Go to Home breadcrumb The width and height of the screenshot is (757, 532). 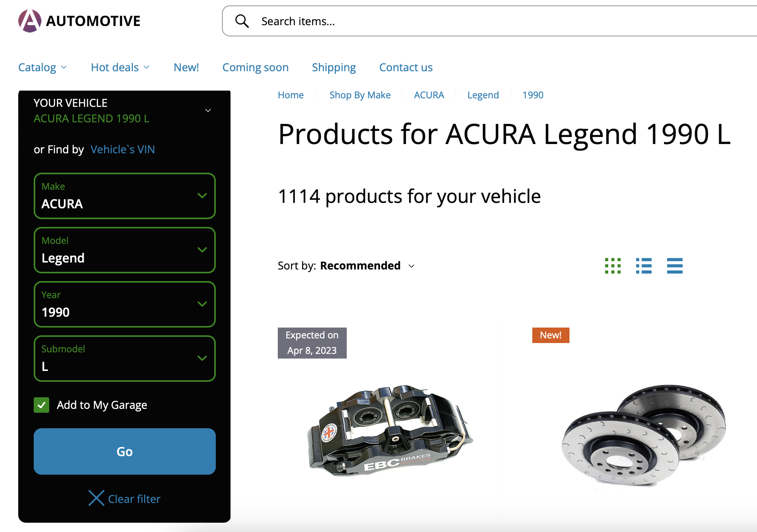tap(291, 95)
